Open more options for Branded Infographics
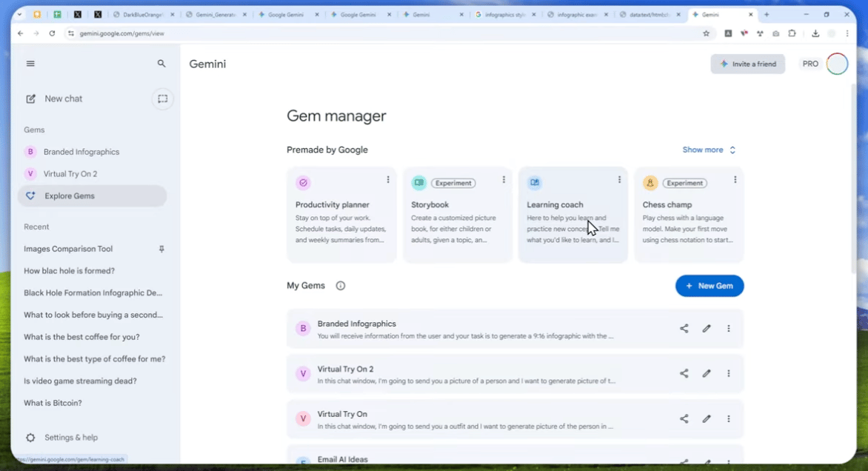Screen dimensions: 868x471 (729, 328)
